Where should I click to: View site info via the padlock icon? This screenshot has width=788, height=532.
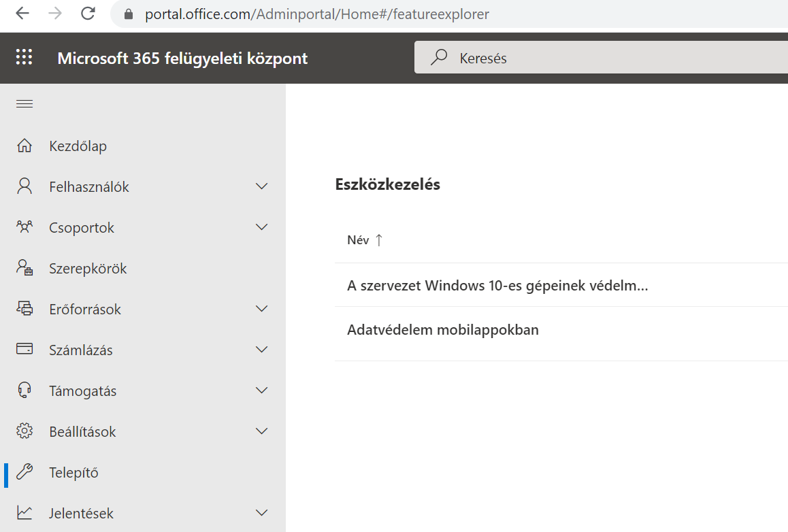[x=129, y=14]
